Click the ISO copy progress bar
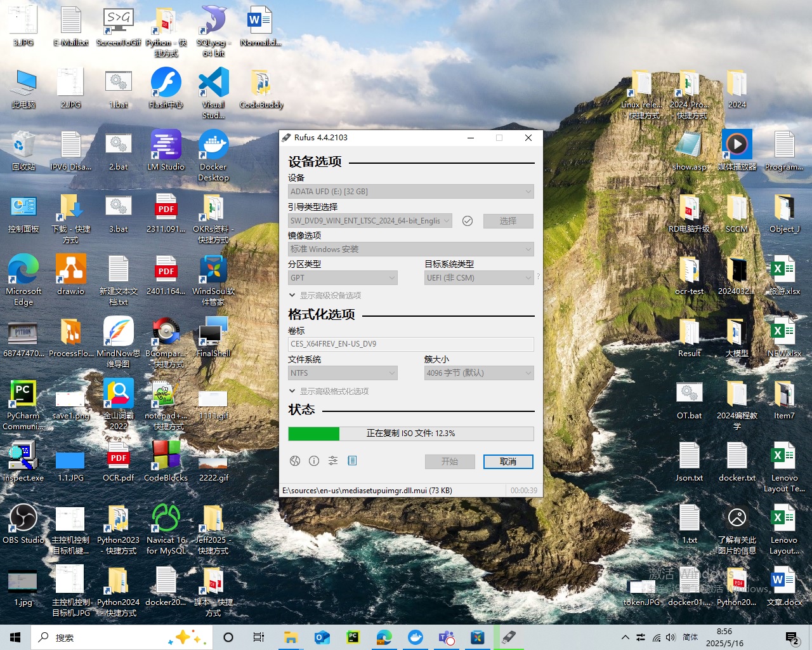 pyautogui.click(x=411, y=434)
